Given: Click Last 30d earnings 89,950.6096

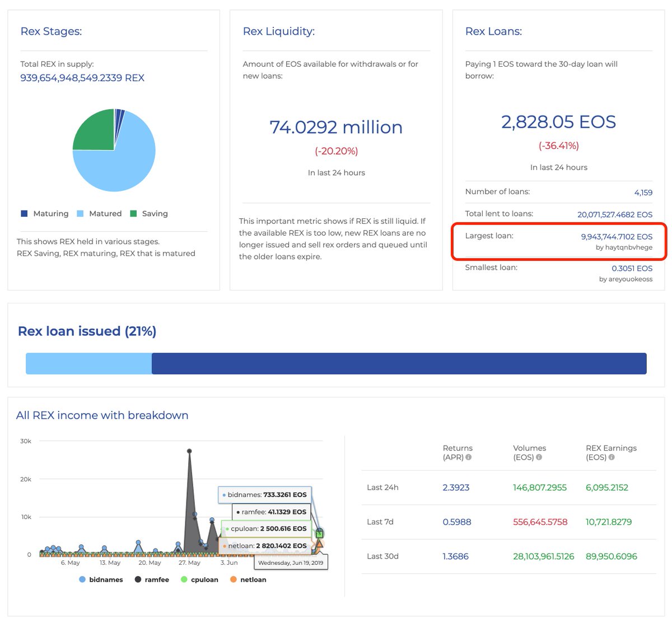Looking at the screenshot, I should pyautogui.click(x=612, y=556).
